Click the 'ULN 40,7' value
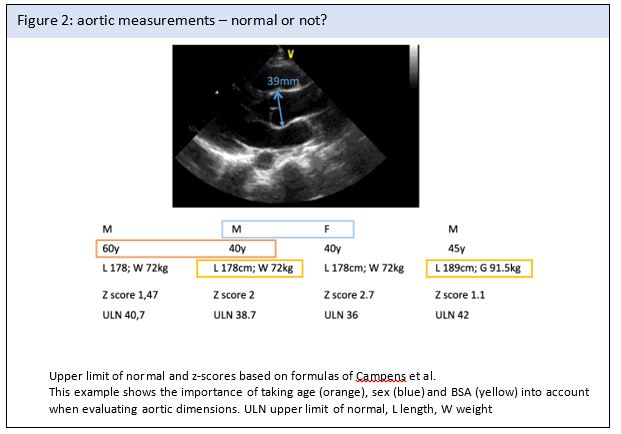 click(122, 315)
